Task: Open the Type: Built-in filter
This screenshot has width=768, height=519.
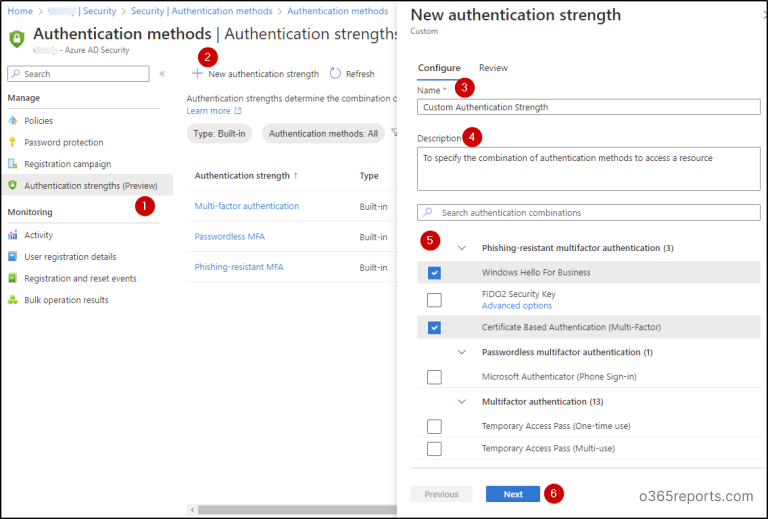Action: pos(219,134)
